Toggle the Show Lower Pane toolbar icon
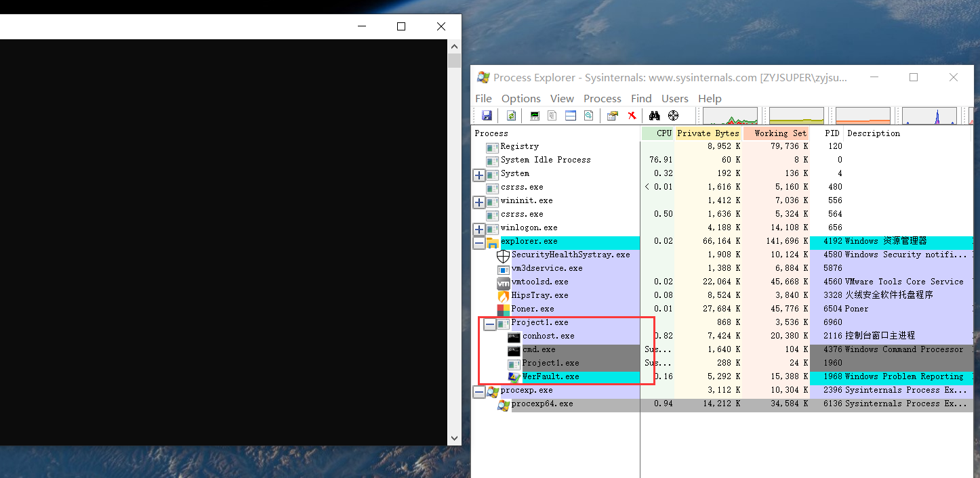 coord(571,116)
